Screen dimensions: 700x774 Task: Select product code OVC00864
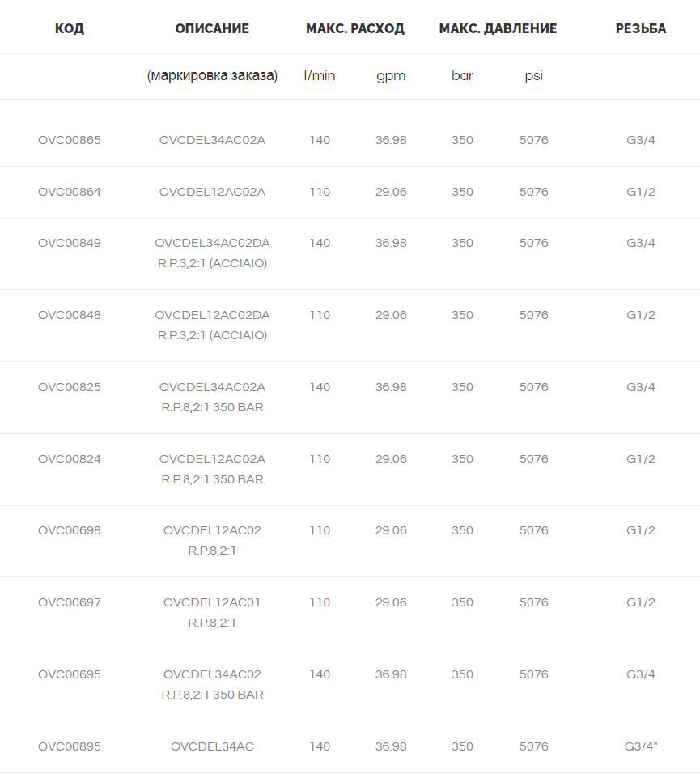[70, 192]
